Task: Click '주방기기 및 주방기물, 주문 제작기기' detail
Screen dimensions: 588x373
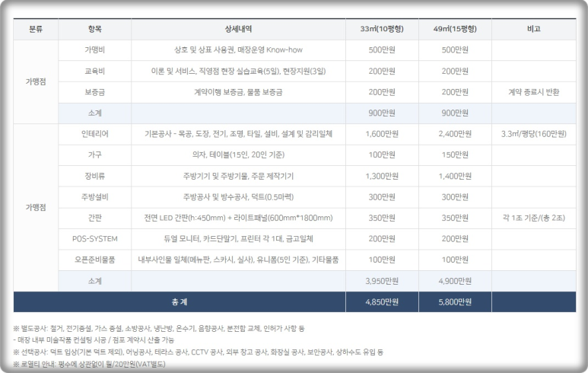Action: pyautogui.click(x=239, y=176)
